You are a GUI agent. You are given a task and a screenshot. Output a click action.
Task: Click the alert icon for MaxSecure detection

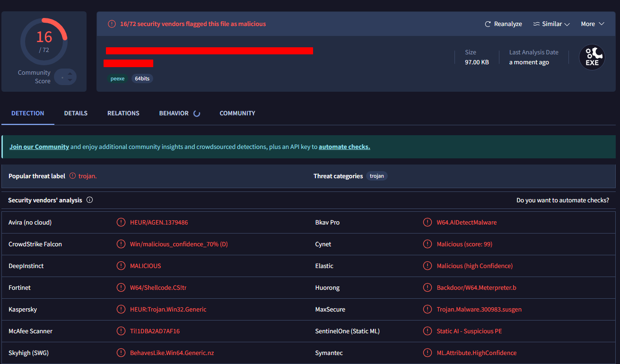click(428, 309)
